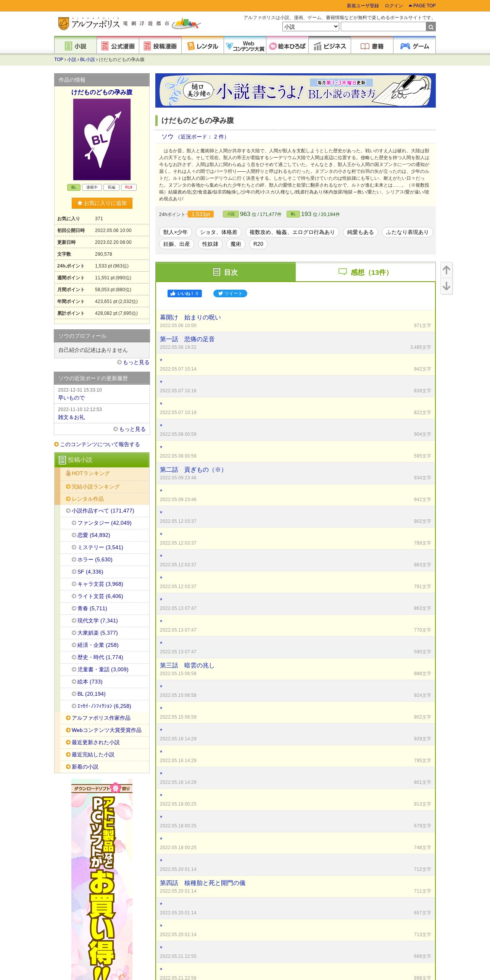Open HOTランキング
490x980 pixels.
click(105, 473)
